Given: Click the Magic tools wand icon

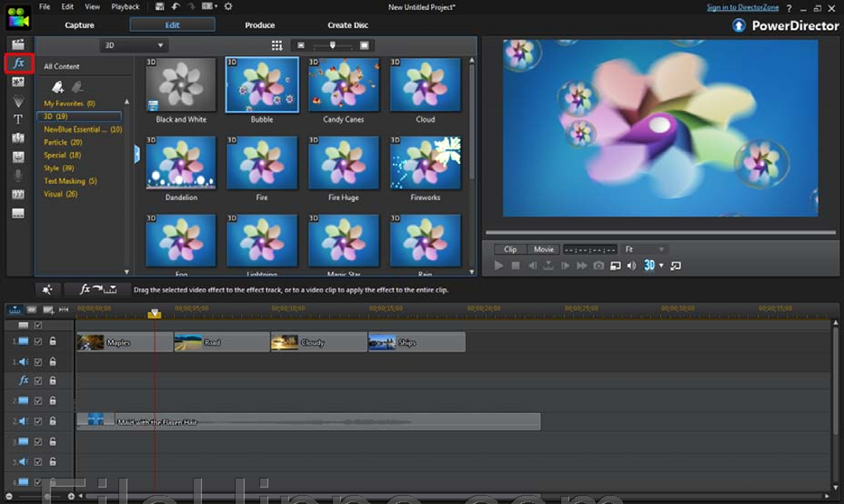Looking at the screenshot, I should tap(47, 290).
